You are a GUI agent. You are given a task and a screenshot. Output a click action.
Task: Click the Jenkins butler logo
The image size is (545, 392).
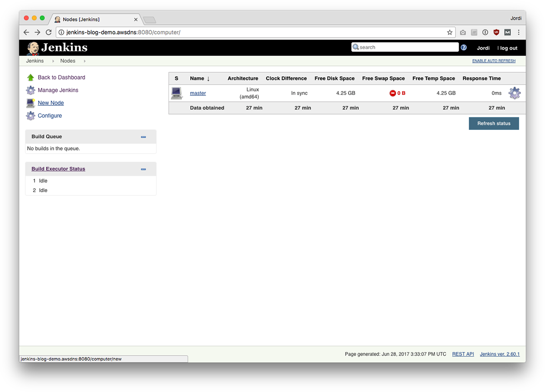click(33, 48)
